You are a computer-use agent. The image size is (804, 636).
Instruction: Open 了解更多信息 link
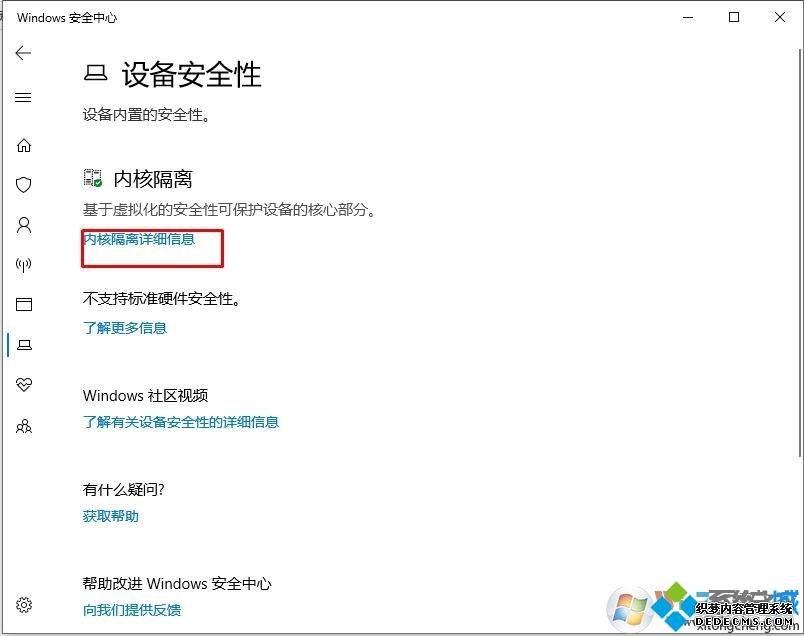[125, 328]
